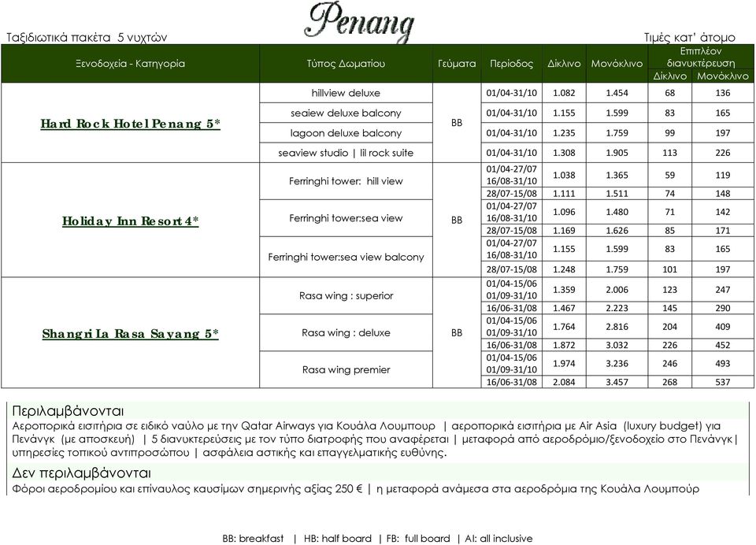Viewport: 756px width, 545px height.
Task: Select the 'Γεύματα' column header
Action: [x=457, y=64]
